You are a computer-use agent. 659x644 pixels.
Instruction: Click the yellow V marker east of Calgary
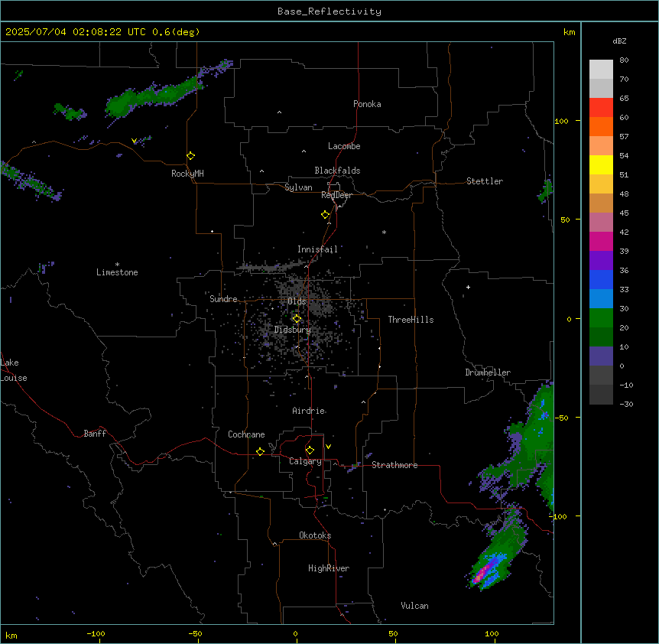pos(328,447)
